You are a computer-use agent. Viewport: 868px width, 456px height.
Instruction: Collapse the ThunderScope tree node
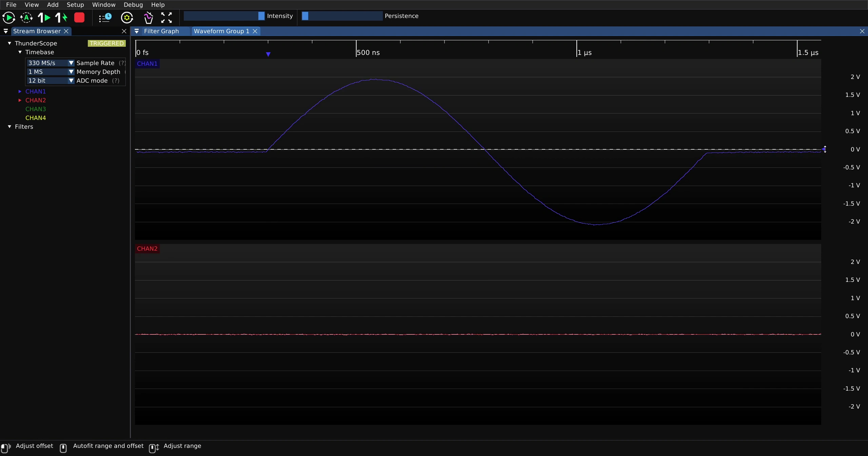tap(9, 43)
